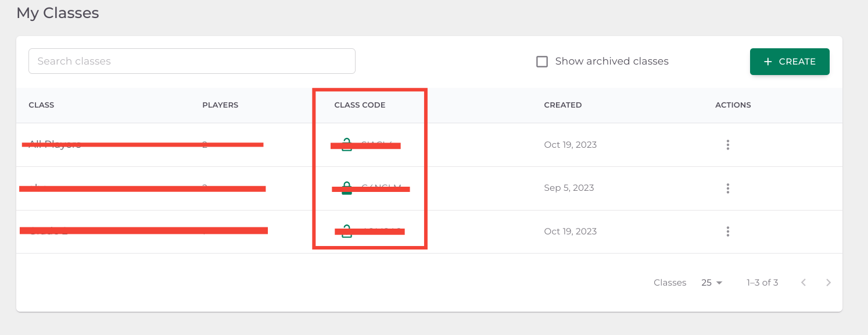Click the PLAYERS column header
Viewport: 868px width, 335px height.
(x=220, y=105)
